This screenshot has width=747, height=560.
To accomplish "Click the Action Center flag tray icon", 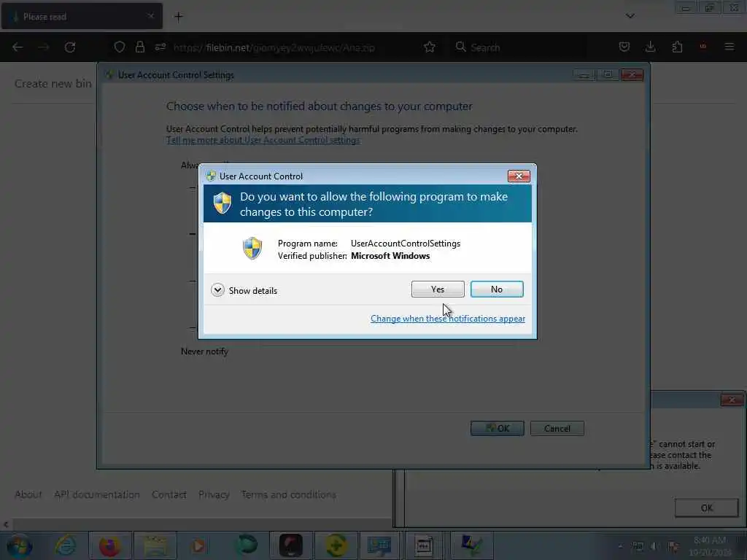I will point(673,546).
